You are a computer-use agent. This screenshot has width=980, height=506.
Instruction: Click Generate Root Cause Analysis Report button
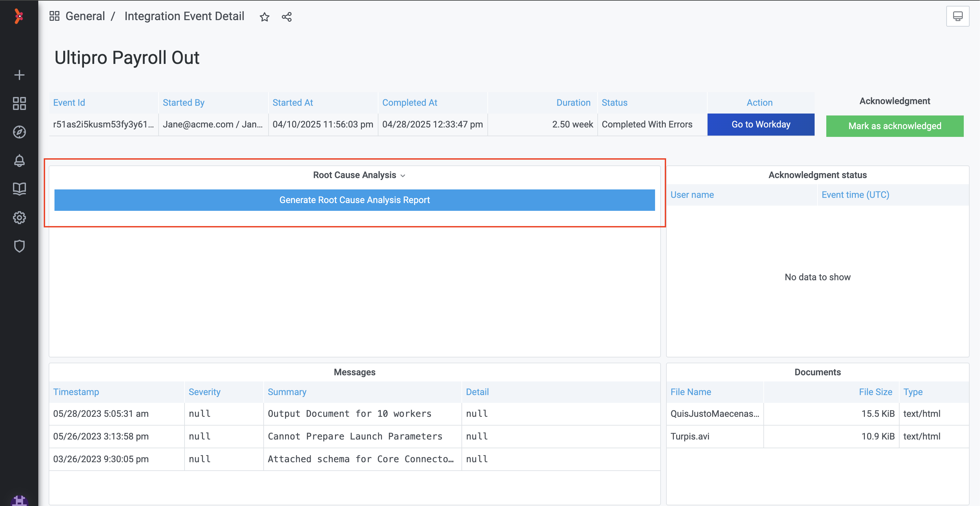[x=354, y=200]
